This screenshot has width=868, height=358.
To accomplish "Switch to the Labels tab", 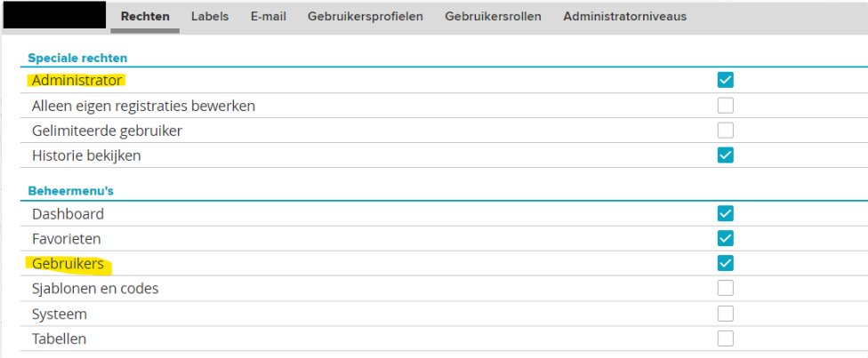I will [210, 16].
